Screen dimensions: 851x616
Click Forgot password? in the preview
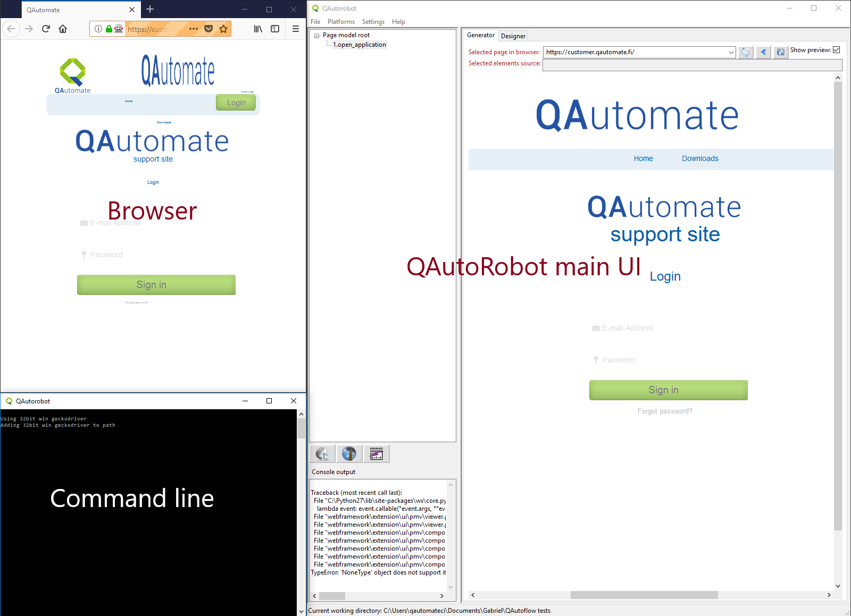click(x=665, y=411)
